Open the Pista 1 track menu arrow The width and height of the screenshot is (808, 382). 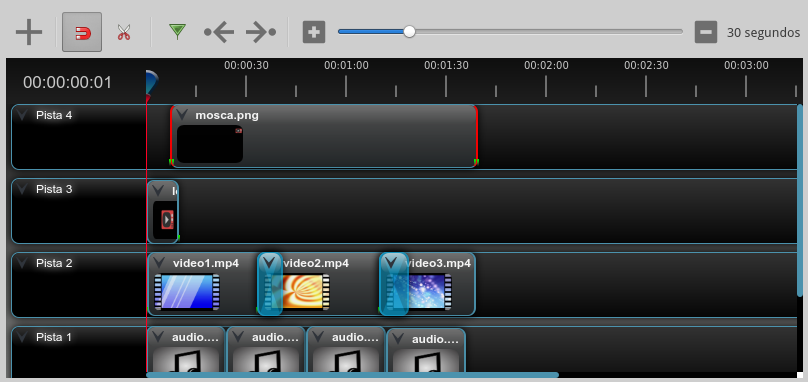click(x=22, y=337)
